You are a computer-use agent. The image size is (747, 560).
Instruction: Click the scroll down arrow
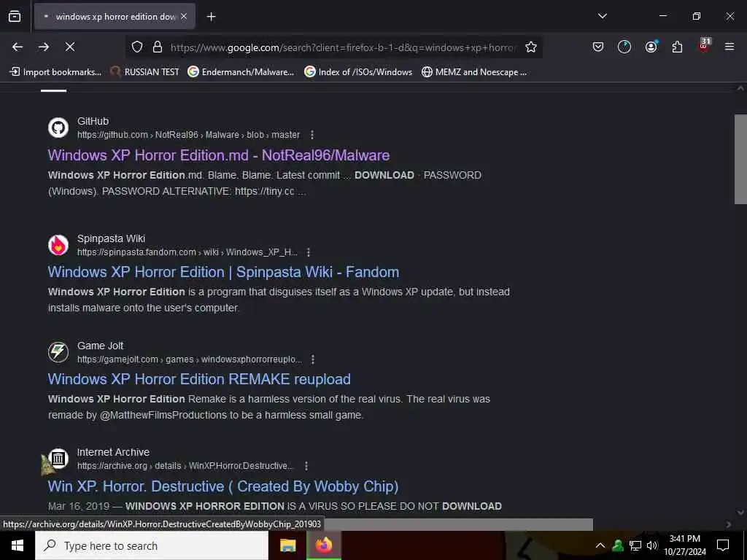(x=740, y=513)
